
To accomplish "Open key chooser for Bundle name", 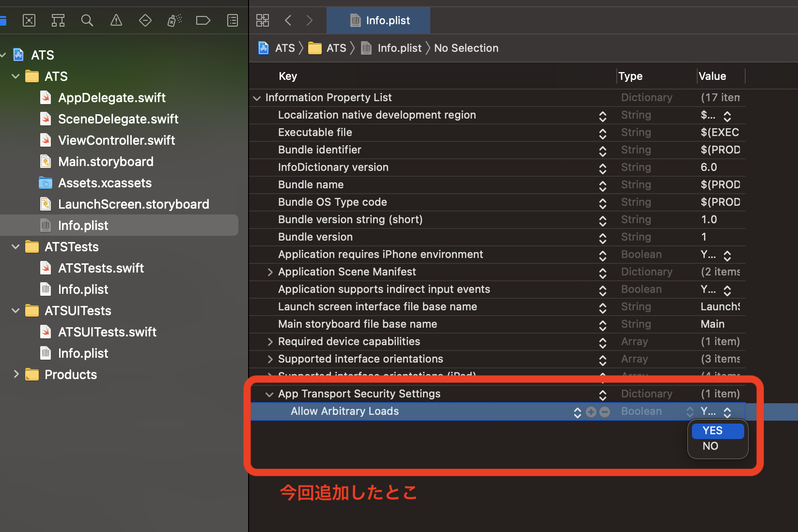I will 603,186.
